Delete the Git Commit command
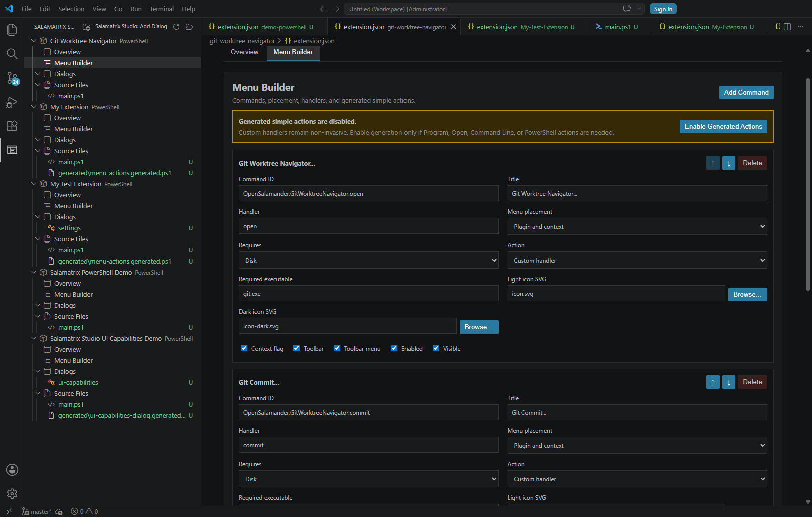The width and height of the screenshot is (812, 517). pyautogui.click(x=752, y=382)
